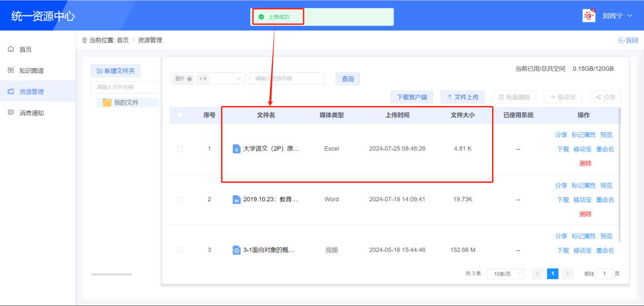Expand the 刘宵宁 user menu arrow
Screen dimensions: 644x306
(x=630, y=16)
